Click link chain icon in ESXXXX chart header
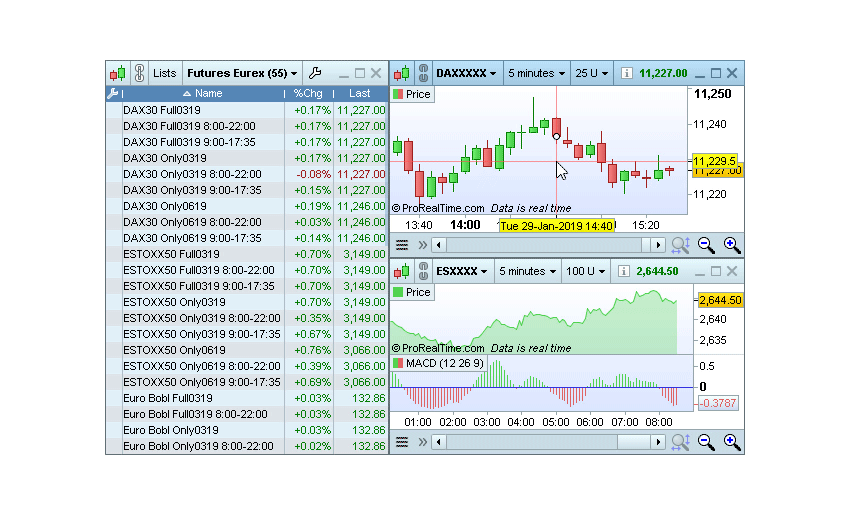Screen dimensions: 850x516 click(423, 271)
